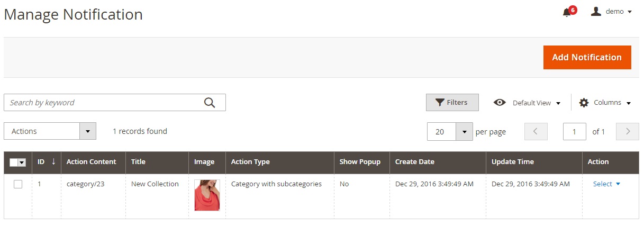Click the New Collection image thumbnail
The width and height of the screenshot is (644, 226).
coord(207,195)
